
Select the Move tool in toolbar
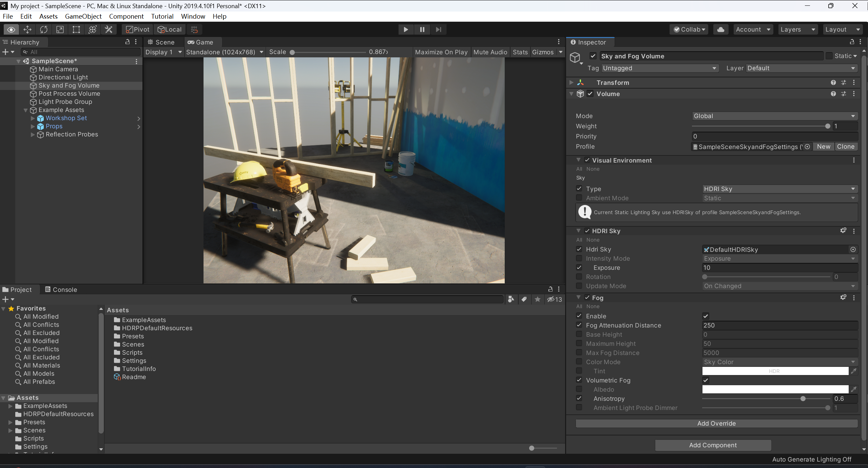tap(27, 30)
